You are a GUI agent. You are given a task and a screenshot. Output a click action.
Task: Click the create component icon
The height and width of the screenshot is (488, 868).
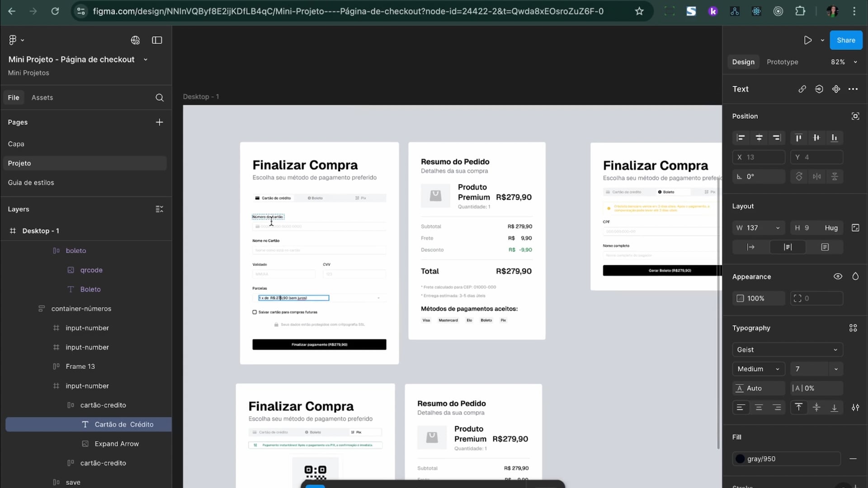(836, 89)
